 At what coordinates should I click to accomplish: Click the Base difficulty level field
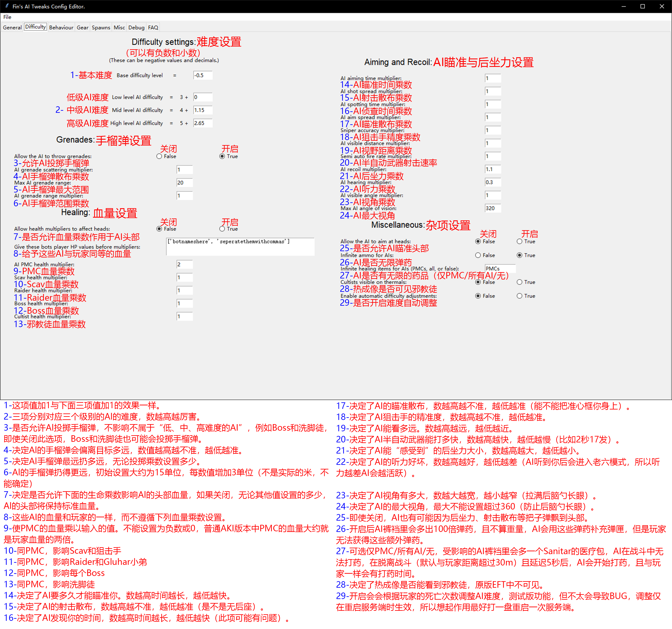click(203, 75)
